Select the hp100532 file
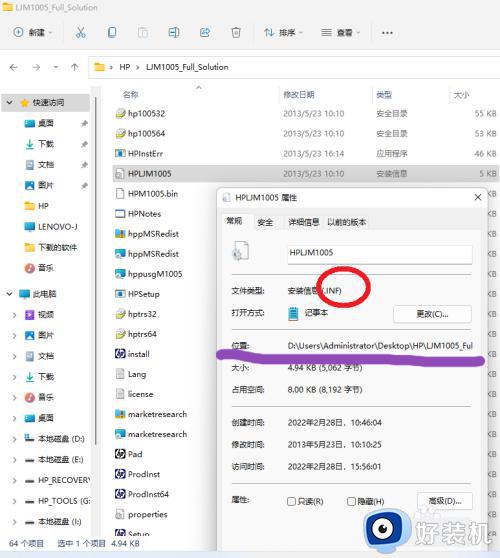500x558 pixels. coord(146,114)
